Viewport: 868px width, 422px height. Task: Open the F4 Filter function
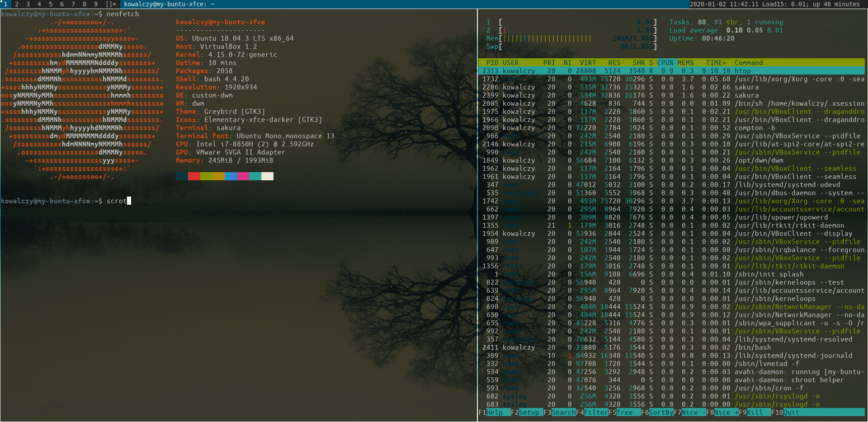tap(592, 413)
